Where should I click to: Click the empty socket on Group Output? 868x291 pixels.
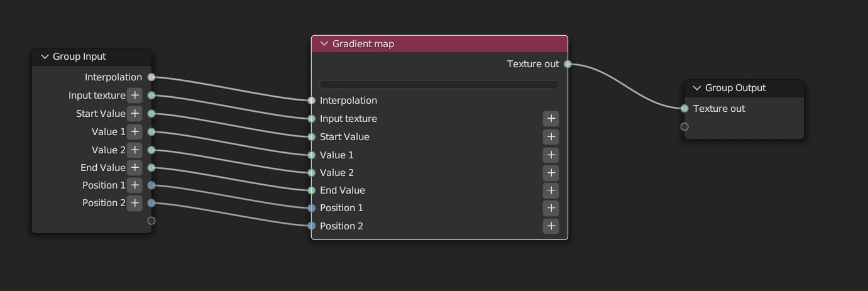pyautogui.click(x=684, y=127)
